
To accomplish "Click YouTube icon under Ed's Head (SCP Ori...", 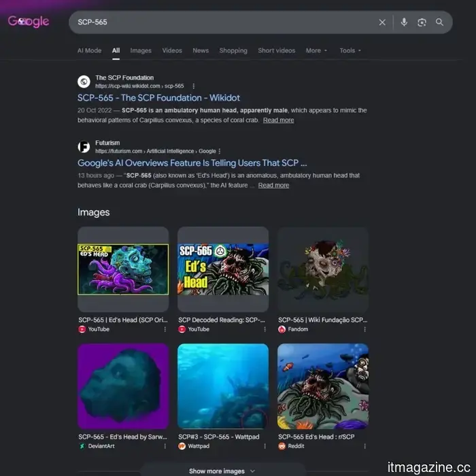I will pyautogui.click(x=82, y=329).
